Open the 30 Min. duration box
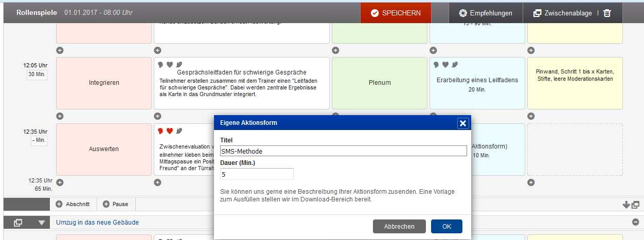The image size is (644, 240). pyautogui.click(x=37, y=75)
